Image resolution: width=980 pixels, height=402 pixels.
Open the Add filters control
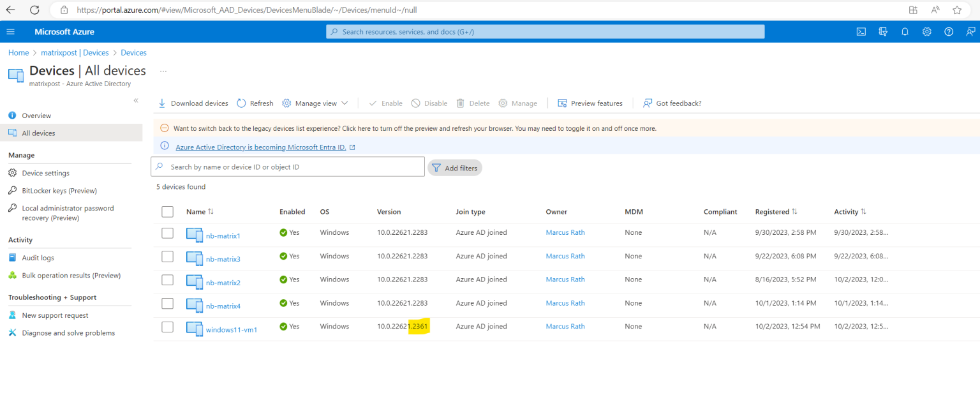tap(454, 167)
